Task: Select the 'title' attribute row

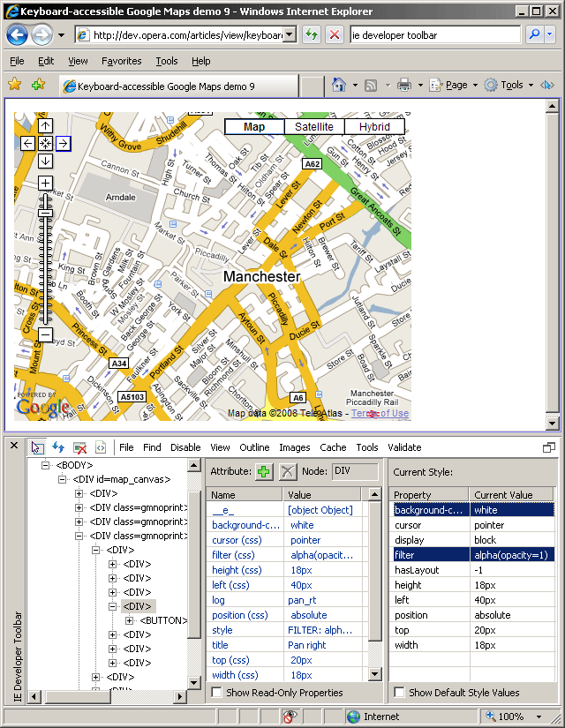Action: point(287,645)
